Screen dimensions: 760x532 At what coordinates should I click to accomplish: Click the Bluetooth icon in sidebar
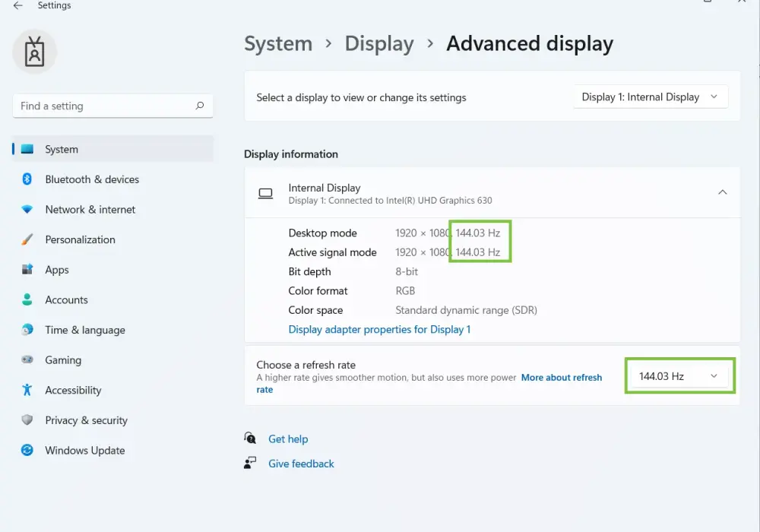(x=27, y=179)
